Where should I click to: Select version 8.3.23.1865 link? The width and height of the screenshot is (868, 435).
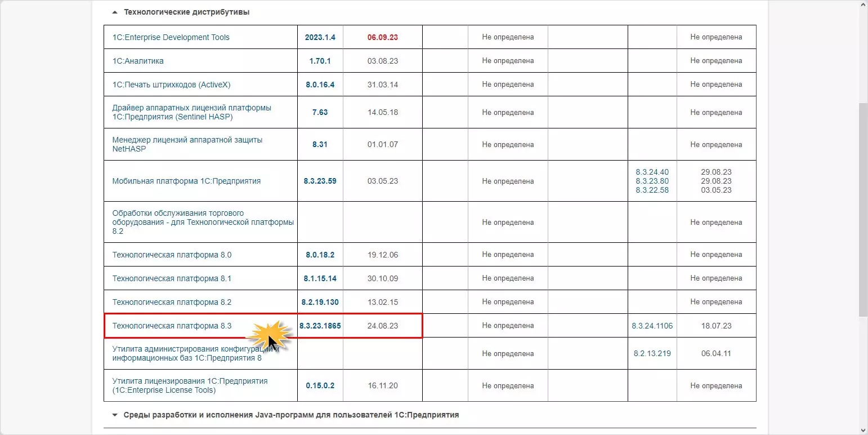pos(320,326)
